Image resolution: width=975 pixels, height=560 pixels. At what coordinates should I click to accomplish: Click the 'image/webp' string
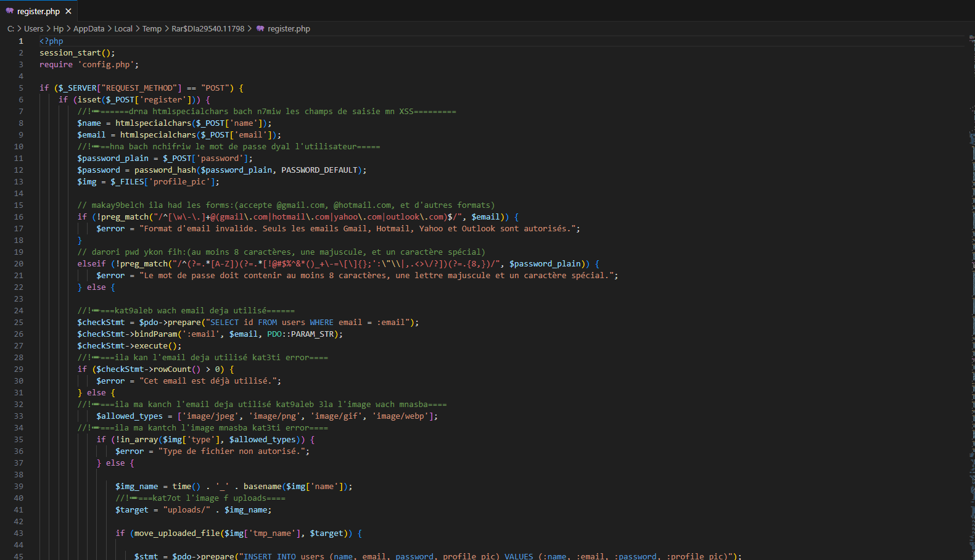click(x=400, y=416)
